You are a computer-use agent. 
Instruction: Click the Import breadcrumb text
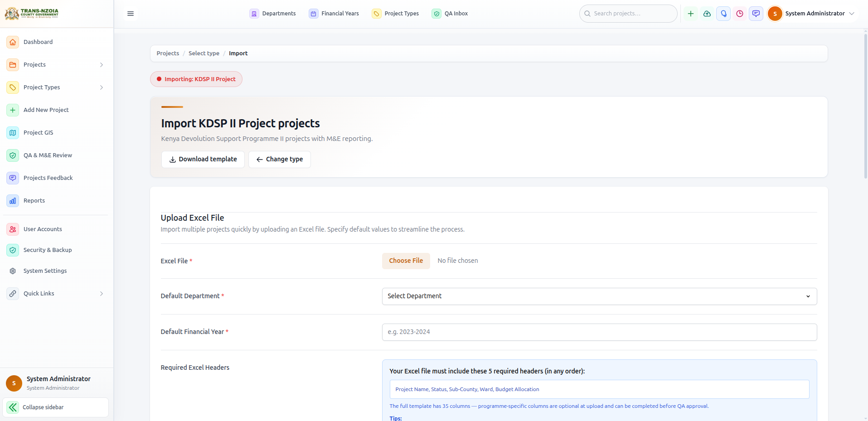238,53
